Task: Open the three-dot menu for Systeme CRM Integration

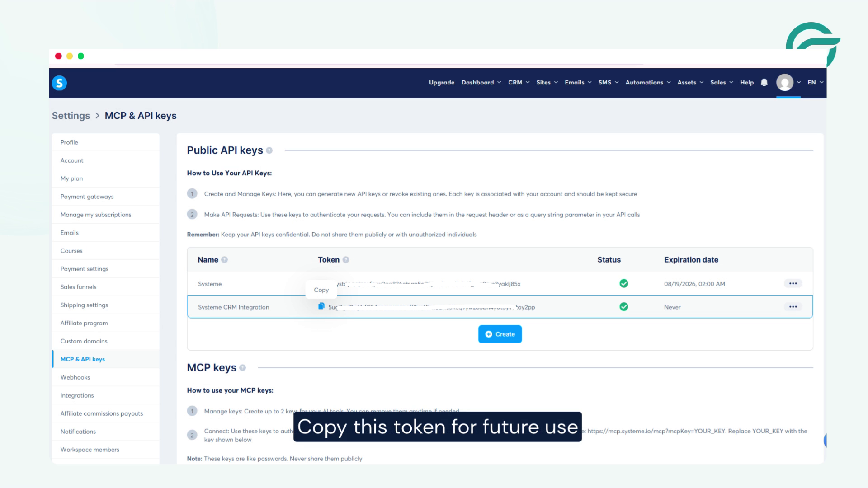Action: (x=793, y=307)
